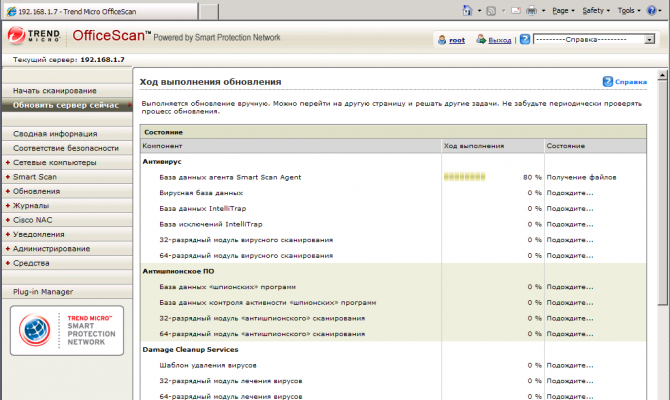Screen dimensions: 670x400
Task: Click the row База данных «шпионских» программ
Action: click(x=393, y=287)
